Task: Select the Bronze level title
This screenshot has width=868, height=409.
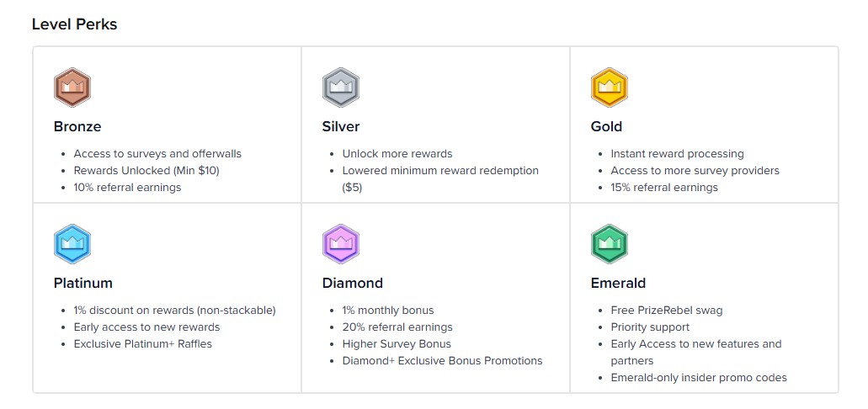Action: pyautogui.click(x=77, y=127)
